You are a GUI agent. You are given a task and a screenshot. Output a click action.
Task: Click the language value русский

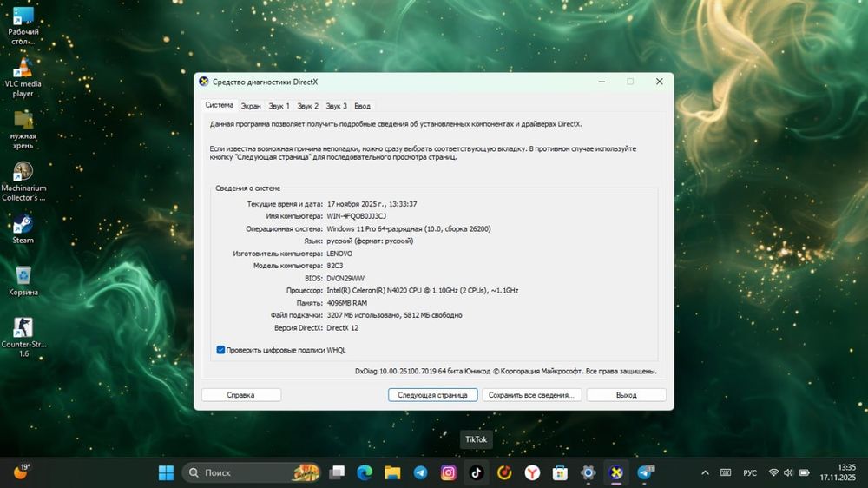click(370, 241)
